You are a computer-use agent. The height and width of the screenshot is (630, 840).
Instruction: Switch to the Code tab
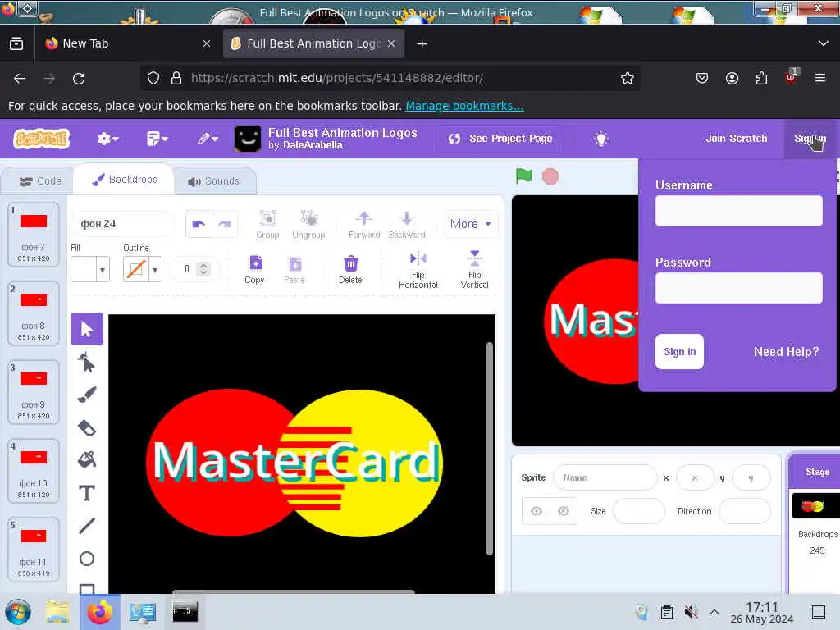[x=40, y=181]
